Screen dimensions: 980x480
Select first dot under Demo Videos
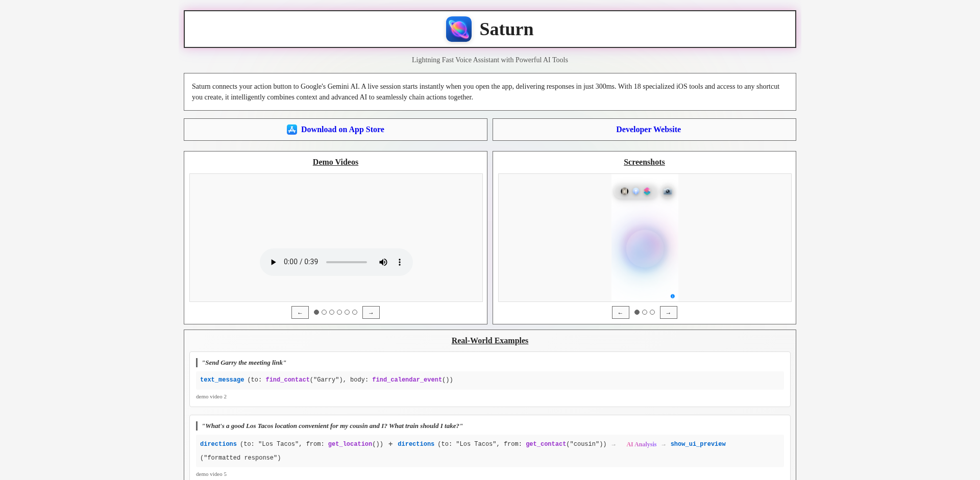coord(316,312)
